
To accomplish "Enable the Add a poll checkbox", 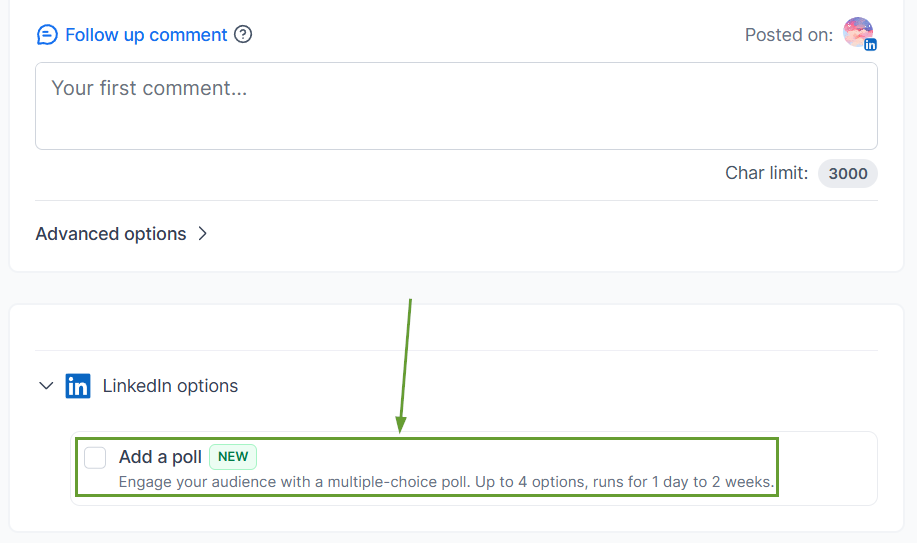I will coord(95,458).
